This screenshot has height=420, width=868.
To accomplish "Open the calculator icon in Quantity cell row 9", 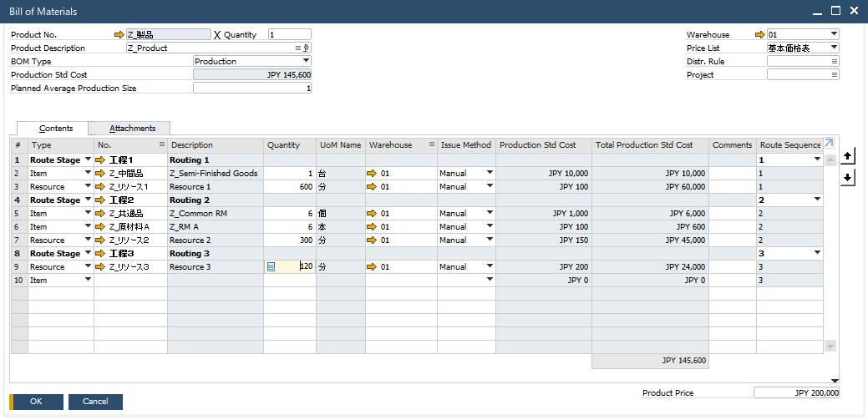I will click(x=271, y=267).
